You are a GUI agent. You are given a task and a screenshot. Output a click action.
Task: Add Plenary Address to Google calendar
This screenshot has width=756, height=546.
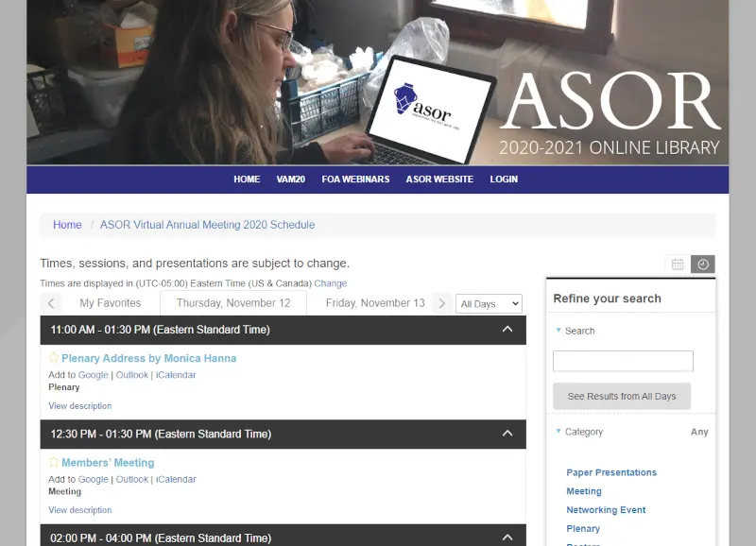(93, 375)
